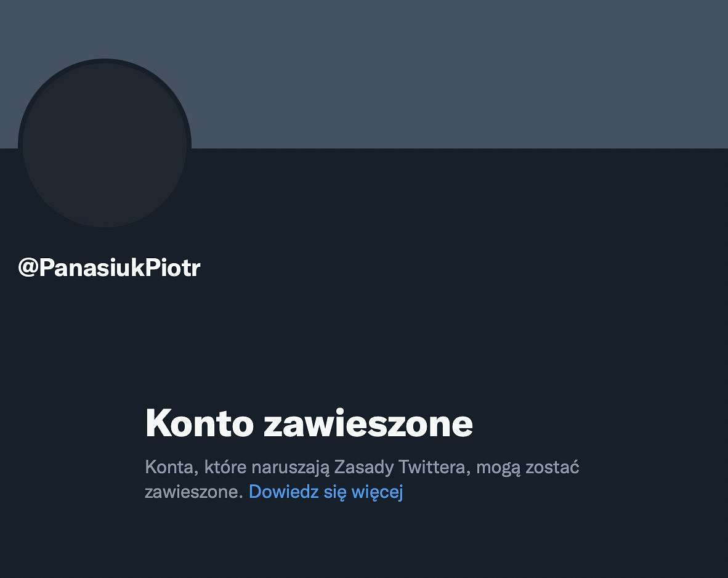This screenshot has height=578, width=728.
Task: Select the @PanasiukPiotr username handle
Action: click(109, 267)
